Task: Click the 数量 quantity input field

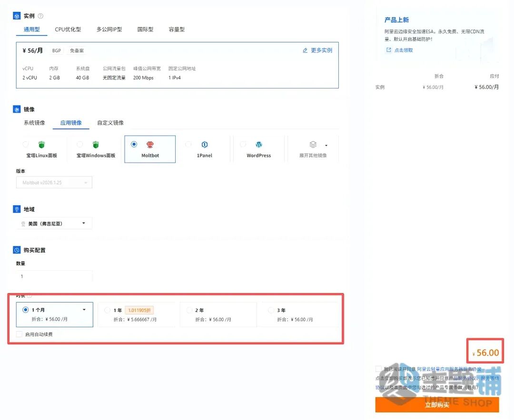Action: pyautogui.click(x=54, y=276)
